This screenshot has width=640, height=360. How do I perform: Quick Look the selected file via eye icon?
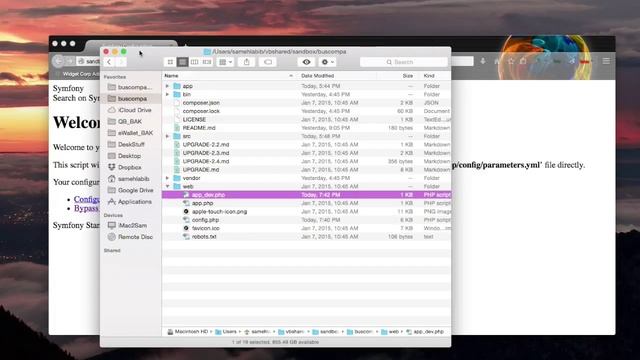[307, 62]
